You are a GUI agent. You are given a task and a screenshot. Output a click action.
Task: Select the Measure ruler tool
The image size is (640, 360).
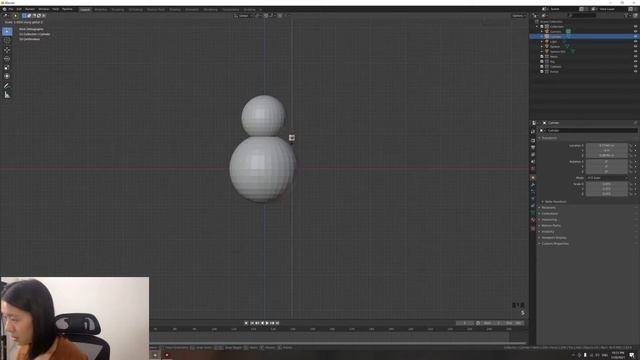coord(7,95)
